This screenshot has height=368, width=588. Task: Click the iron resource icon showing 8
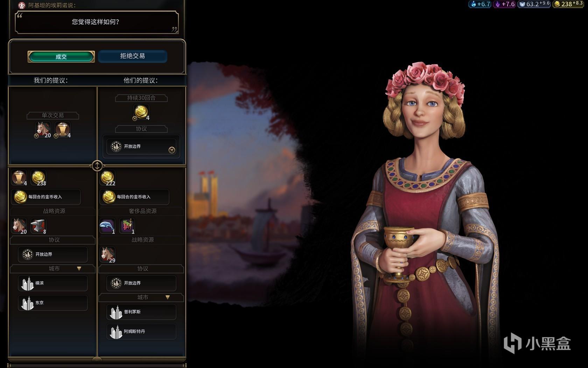point(38,226)
